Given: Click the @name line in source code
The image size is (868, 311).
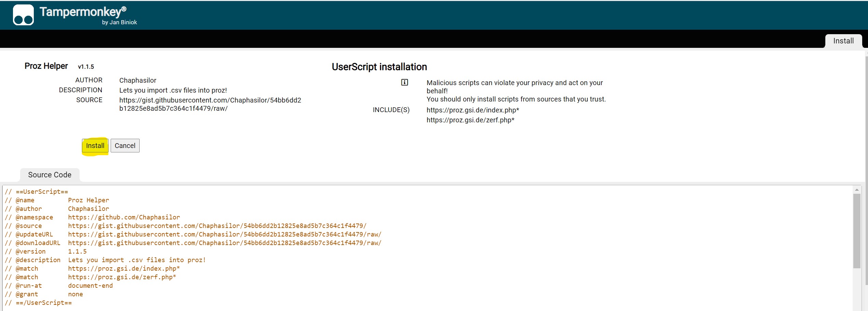Looking at the screenshot, I should 57,200.
